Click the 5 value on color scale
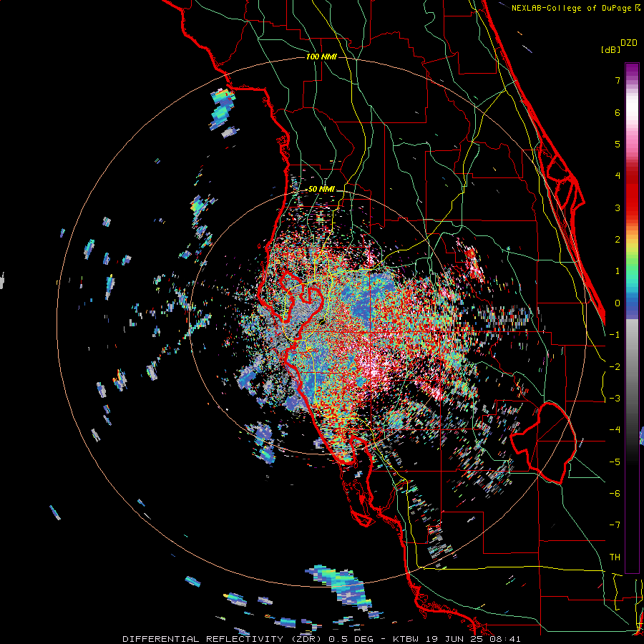This screenshot has height=644, width=644. (618, 144)
